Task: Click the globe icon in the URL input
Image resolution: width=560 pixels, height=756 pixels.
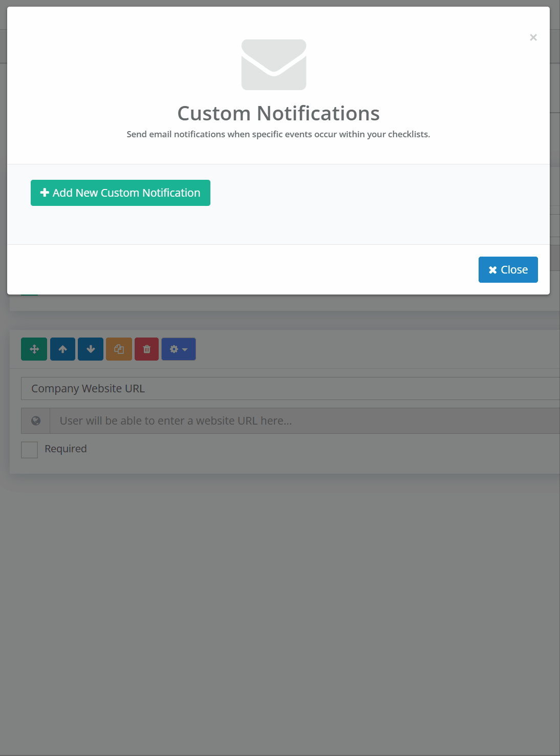Action: click(x=35, y=421)
